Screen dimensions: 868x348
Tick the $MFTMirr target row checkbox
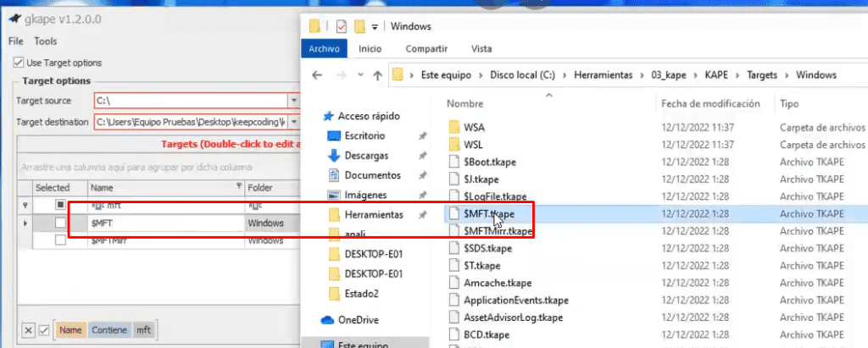click(x=60, y=240)
